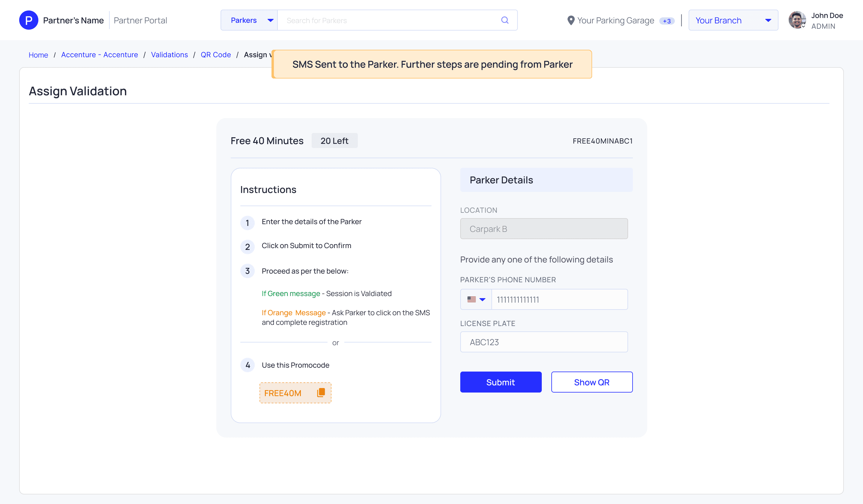Image resolution: width=863 pixels, height=504 pixels.
Task: Click the Parker's phone number field
Action: (559, 300)
